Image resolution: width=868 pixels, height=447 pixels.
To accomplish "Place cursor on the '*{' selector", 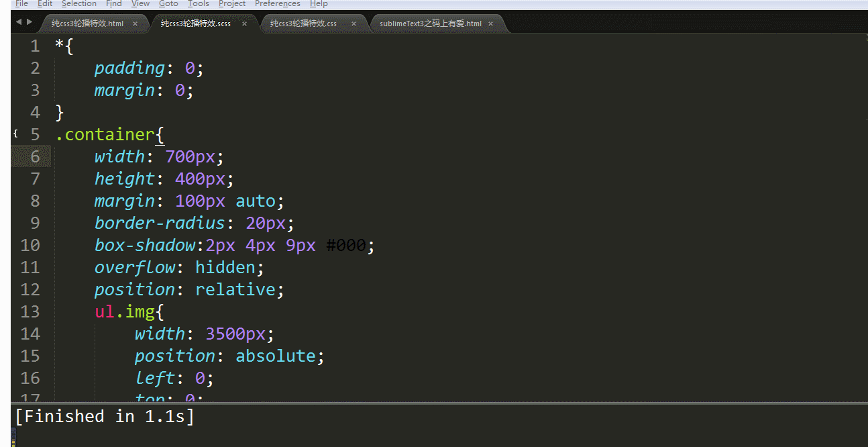I will pyautogui.click(x=64, y=46).
